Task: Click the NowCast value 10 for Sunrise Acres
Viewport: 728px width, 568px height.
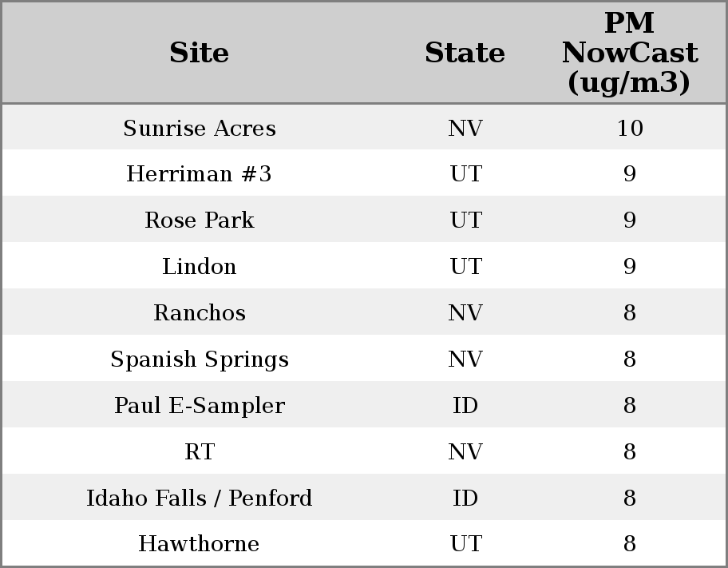Action: coord(629,128)
